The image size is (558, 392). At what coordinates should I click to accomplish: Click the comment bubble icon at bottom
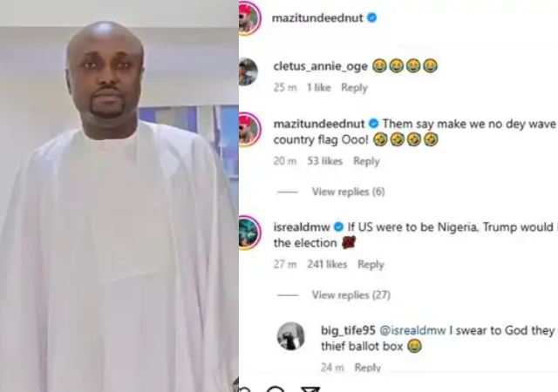[x=276, y=389]
